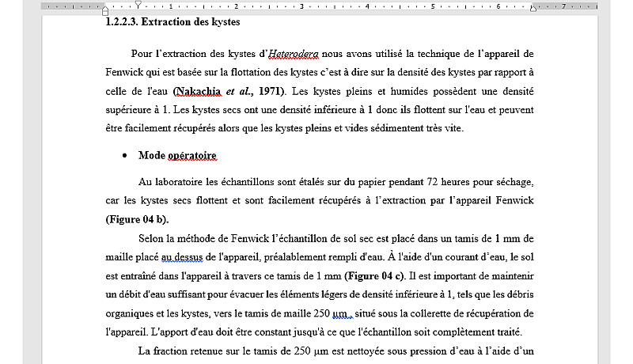
Task: Click ruler mark number 7
Action: point(563,6)
